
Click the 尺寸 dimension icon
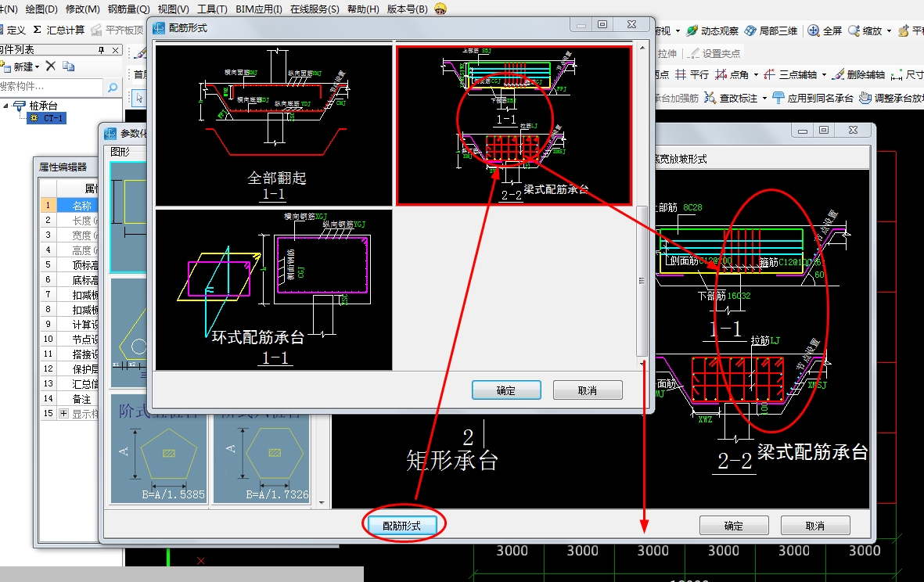coord(897,75)
